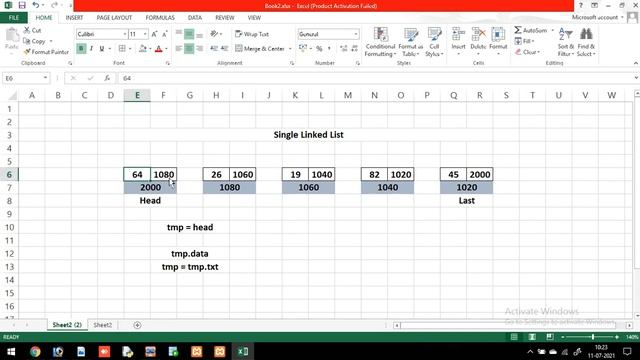This screenshot has height=360, width=640.
Task: Increase font size with the A-up icon
Action: point(154,34)
